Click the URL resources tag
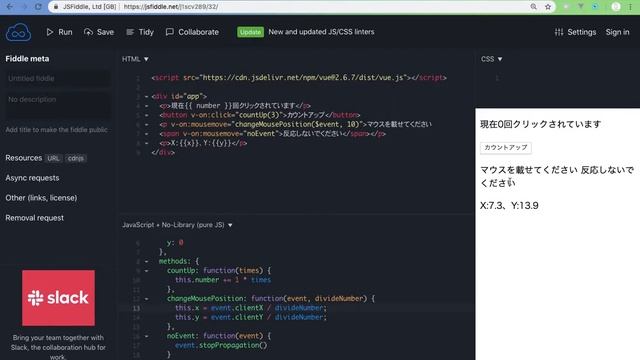 (x=53, y=158)
